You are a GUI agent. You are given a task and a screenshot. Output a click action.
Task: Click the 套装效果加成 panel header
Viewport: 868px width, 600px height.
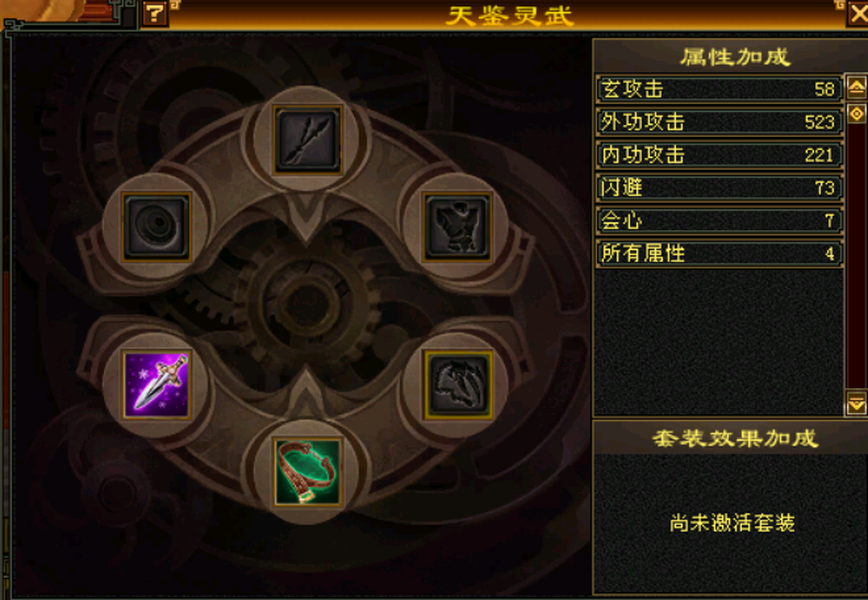(x=735, y=438)
